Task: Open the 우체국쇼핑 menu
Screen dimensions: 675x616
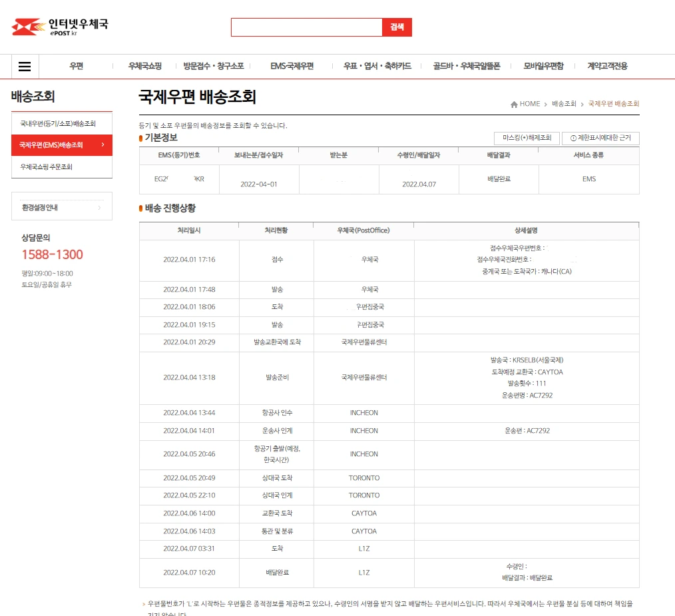Action: point(145,66)
